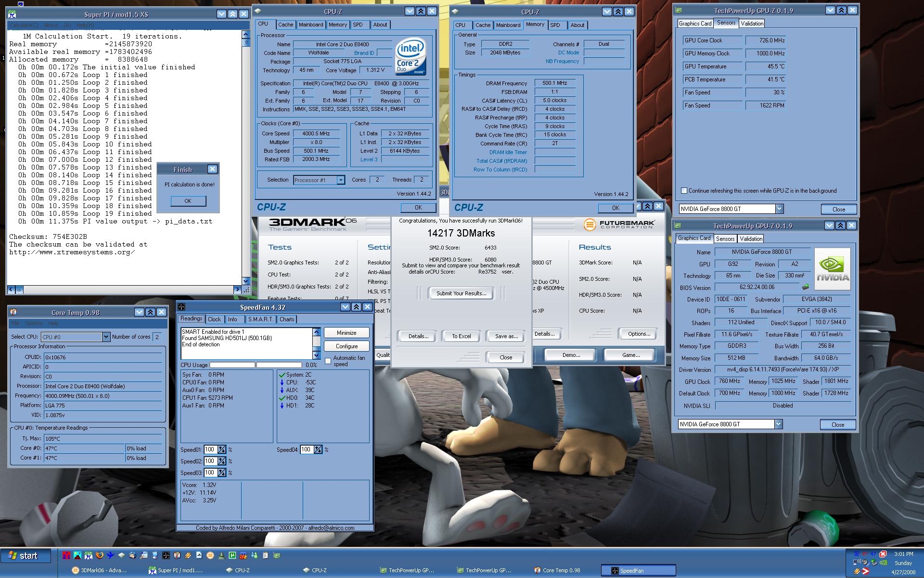This screenshot has width=924, height=578.
Task: Click the To Excel button
Action: coord(461,336)
